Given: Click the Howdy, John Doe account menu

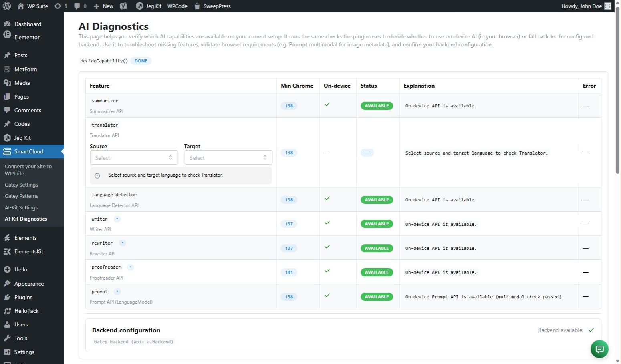Looking at the screenshot, I should click(x=585, y=6).
